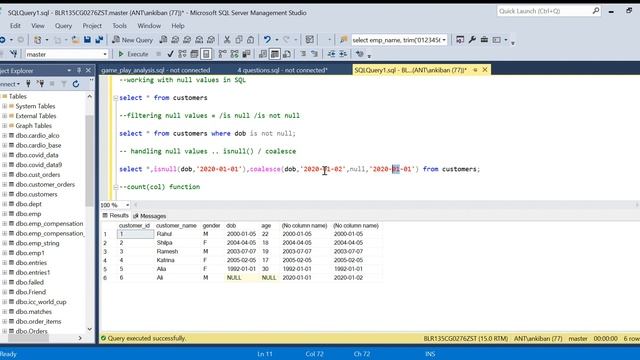Click the Save All icon
Viewport: 640px width, 360px height.
(x=99, y=40)
